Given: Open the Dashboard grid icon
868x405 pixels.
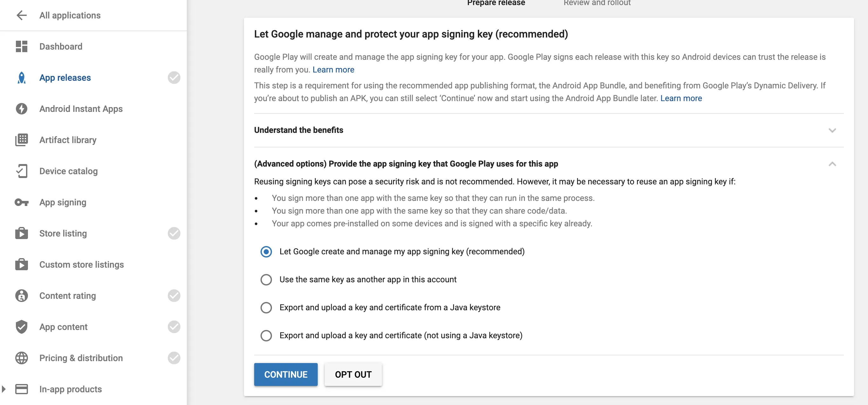Looking at the screenshot, I should (22, 46).
